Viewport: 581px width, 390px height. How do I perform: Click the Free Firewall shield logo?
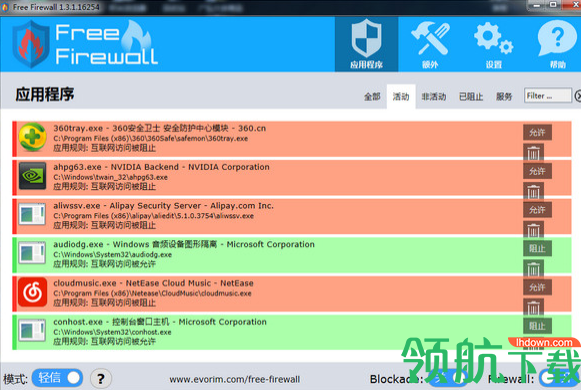point(31,44)
